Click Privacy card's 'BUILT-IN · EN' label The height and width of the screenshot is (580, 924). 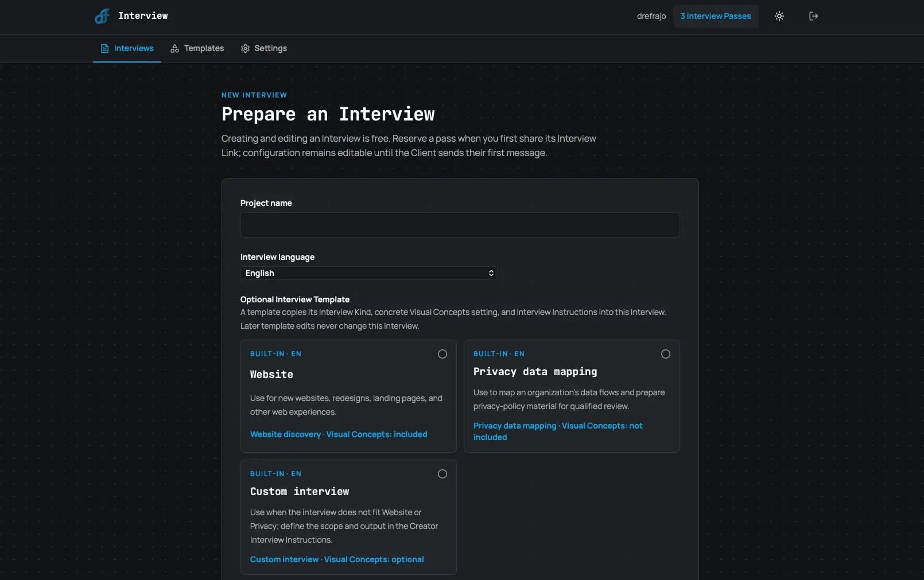pyautogui.click(x=499, y=354)
